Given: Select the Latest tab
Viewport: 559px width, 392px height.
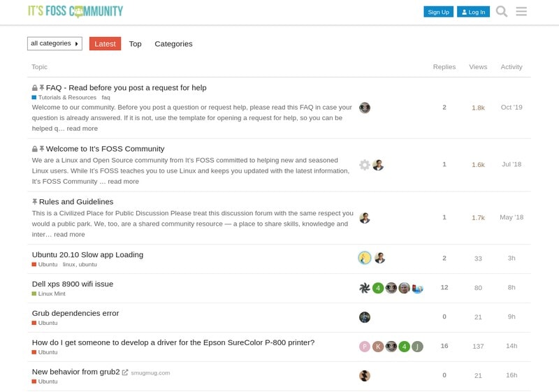Looking at the screenshot, I should 105,44.
